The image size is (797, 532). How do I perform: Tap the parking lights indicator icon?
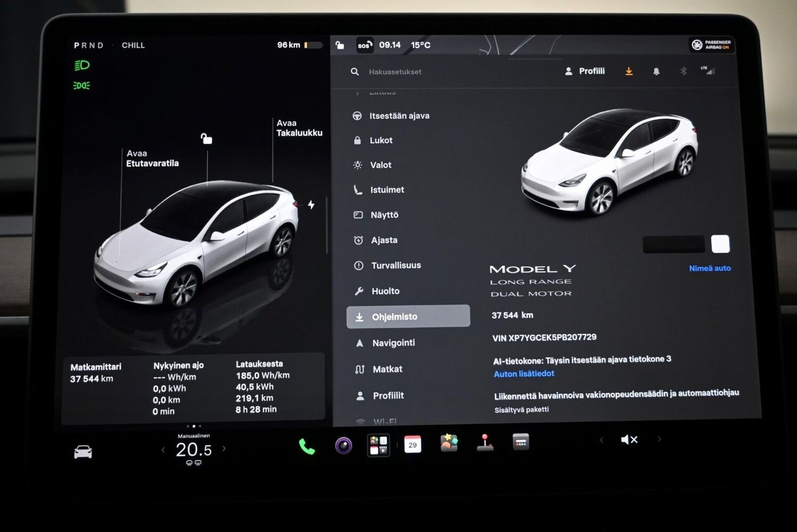81,85
